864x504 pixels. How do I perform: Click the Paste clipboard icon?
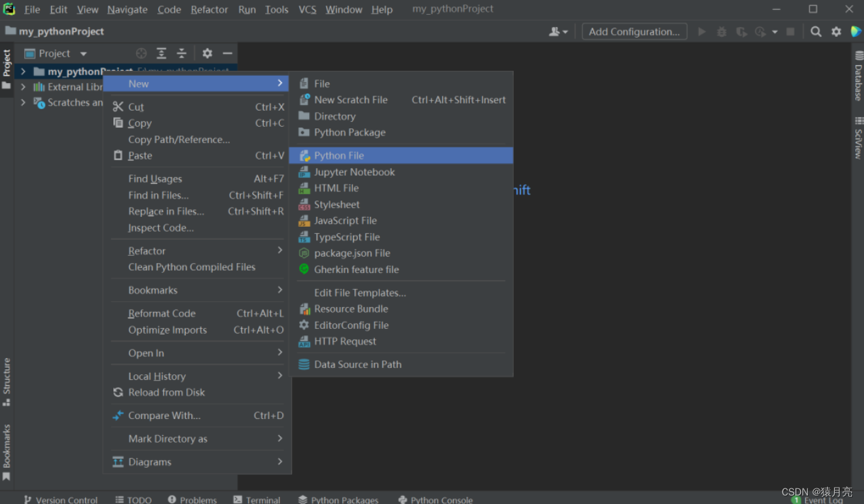pos(118,155)
